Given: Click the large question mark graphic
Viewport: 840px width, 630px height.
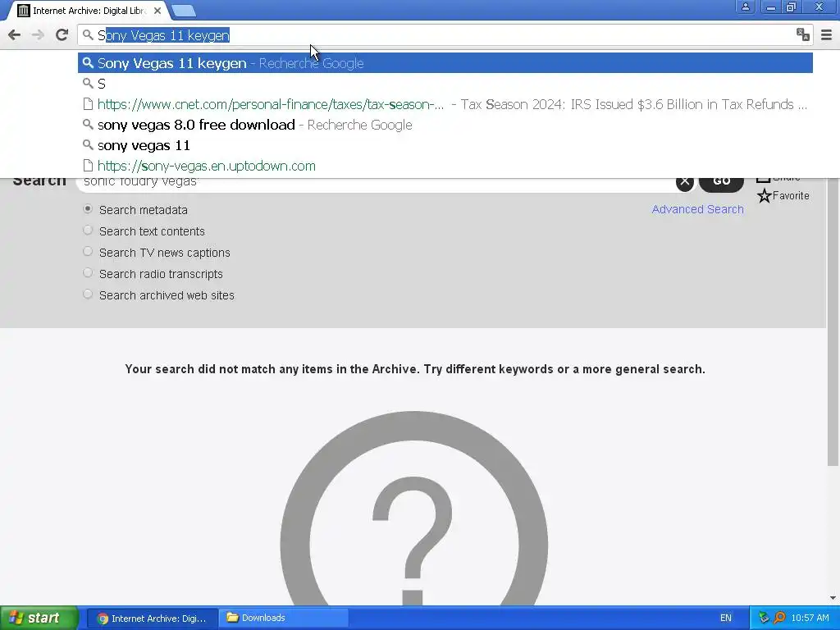Looking at the screenshot, I should pos(413,509).
